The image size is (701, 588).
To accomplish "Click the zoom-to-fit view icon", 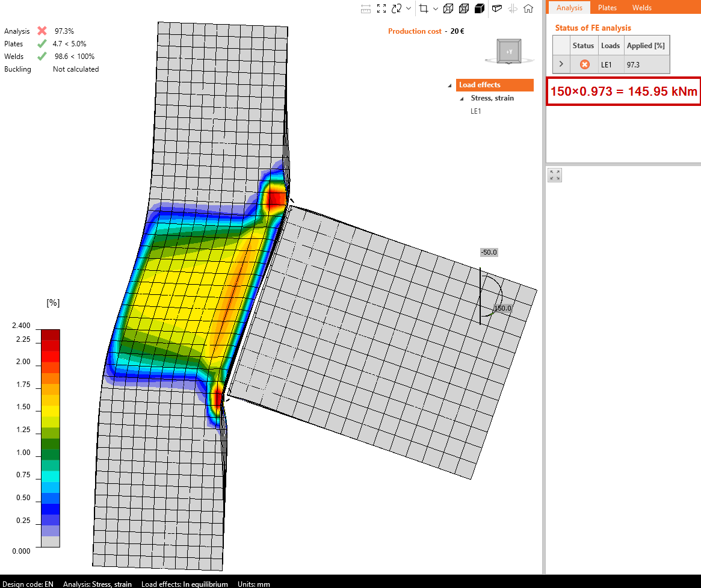I will [381, 8].
